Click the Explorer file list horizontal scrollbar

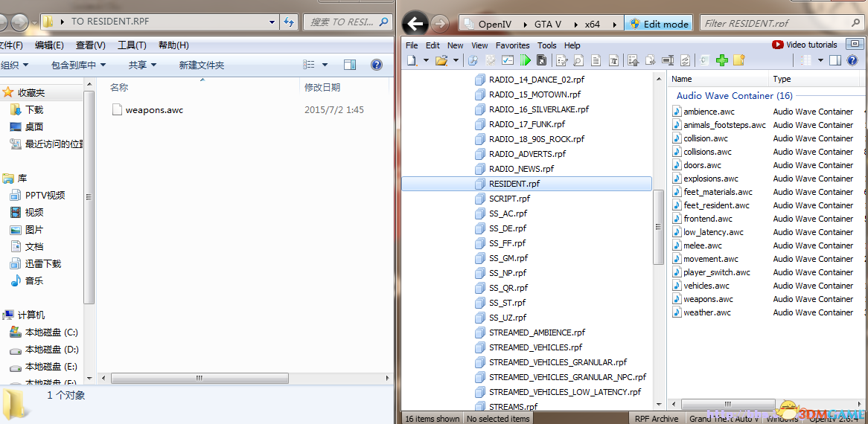pos(200,378)
